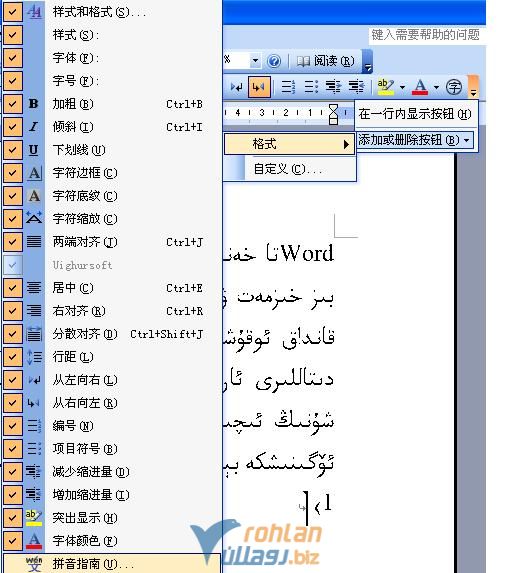
Task: Open Word help question mark icon
Action: (274, 61)
